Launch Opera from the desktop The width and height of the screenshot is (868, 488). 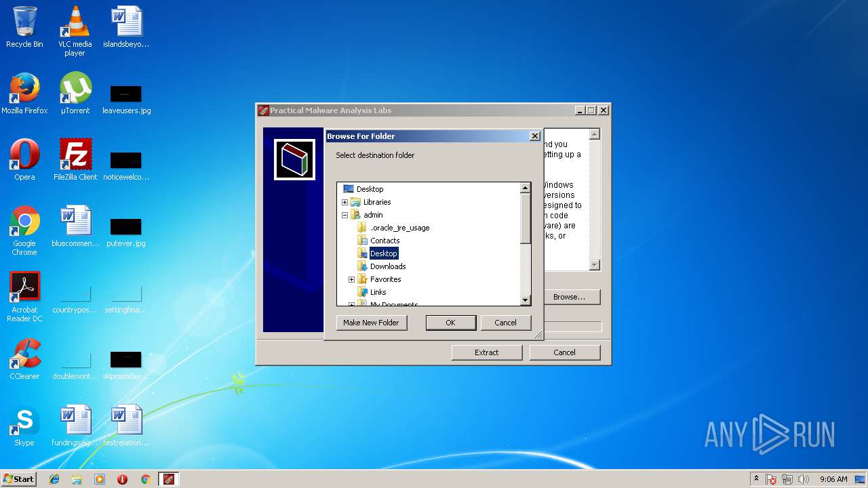tap(24, 160)
